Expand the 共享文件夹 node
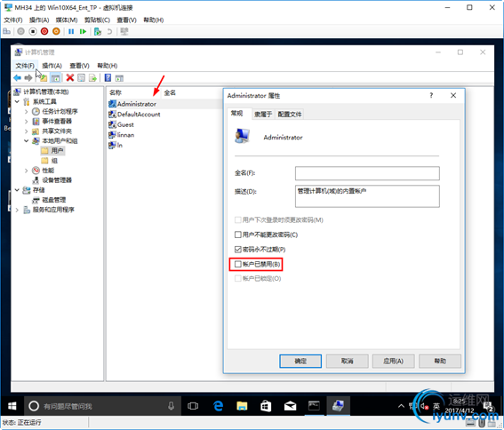504x430 pixels. [x=27, y=131]
